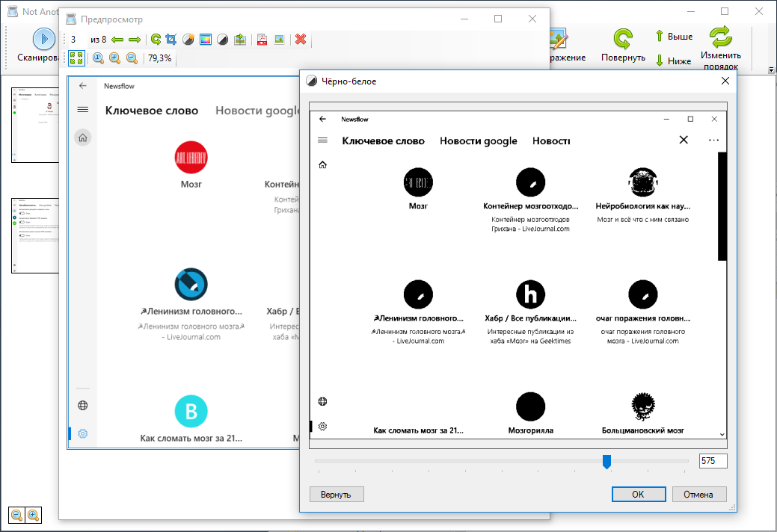777x532 pixels.
Task: Click the dialog's bottom-right resize grip
Action: 732,508
